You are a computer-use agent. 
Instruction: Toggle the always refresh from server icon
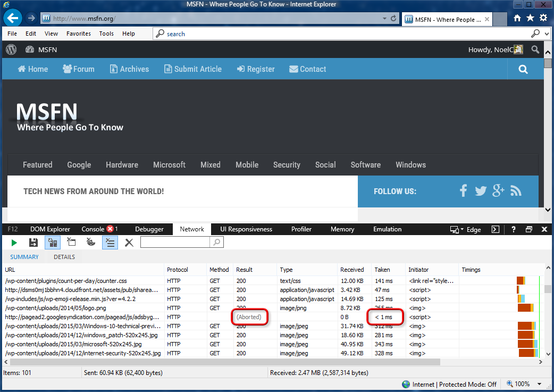click(53, 243)
